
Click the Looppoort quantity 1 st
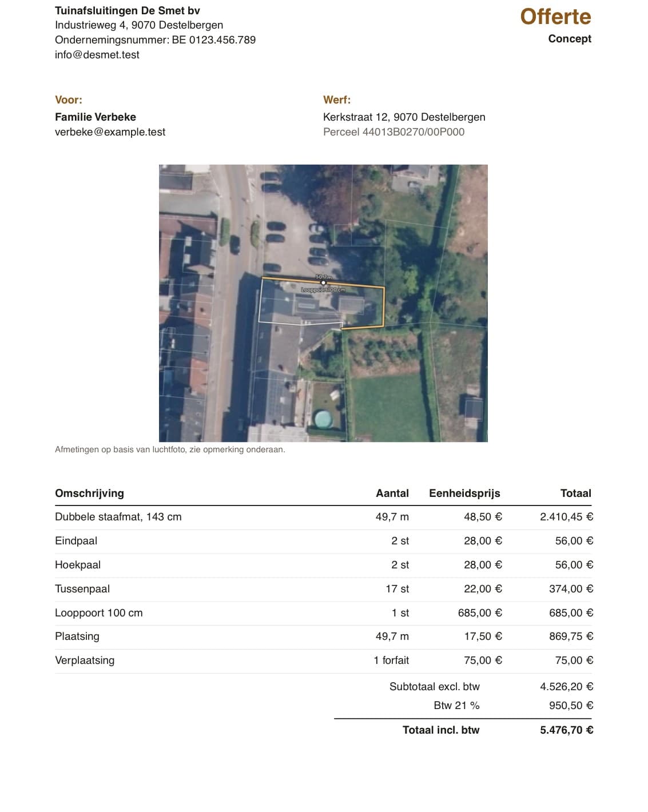click(400, 613)
